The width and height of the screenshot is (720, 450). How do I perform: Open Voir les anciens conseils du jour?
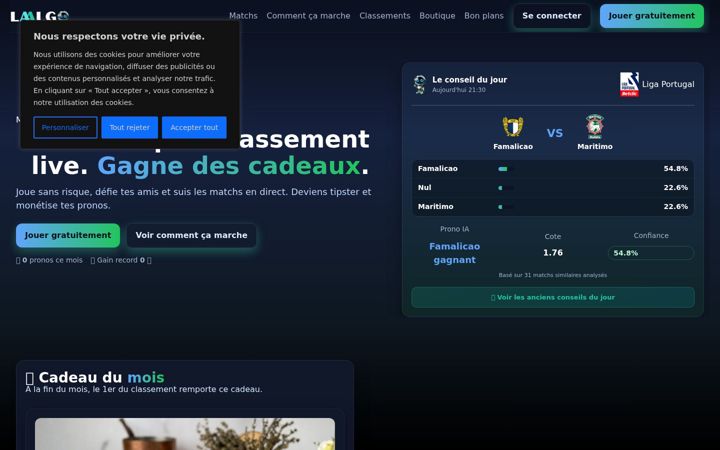[553, 298]
